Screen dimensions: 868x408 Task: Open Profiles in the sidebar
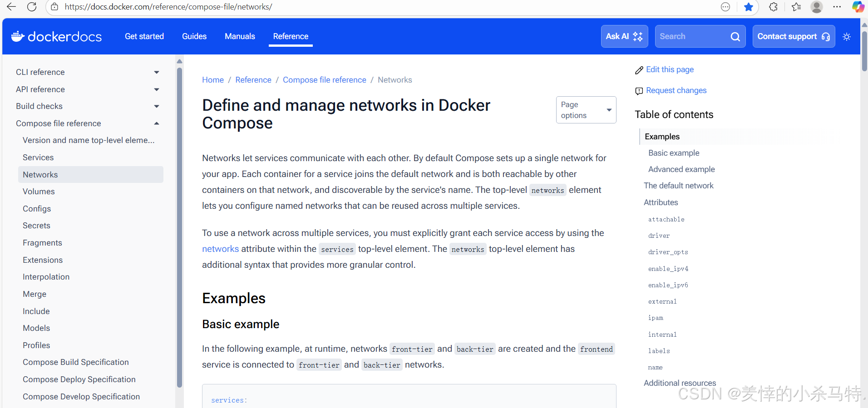click(36, 345)
